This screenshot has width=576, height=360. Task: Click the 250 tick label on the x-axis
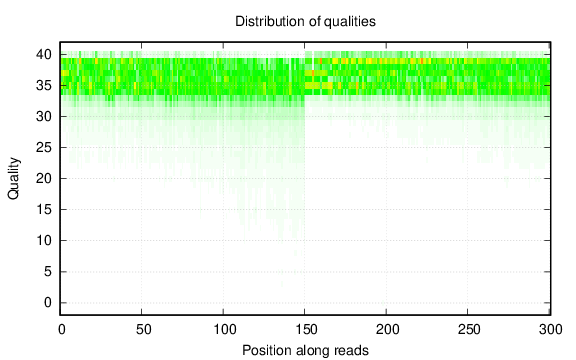click(x=469, y=329)
